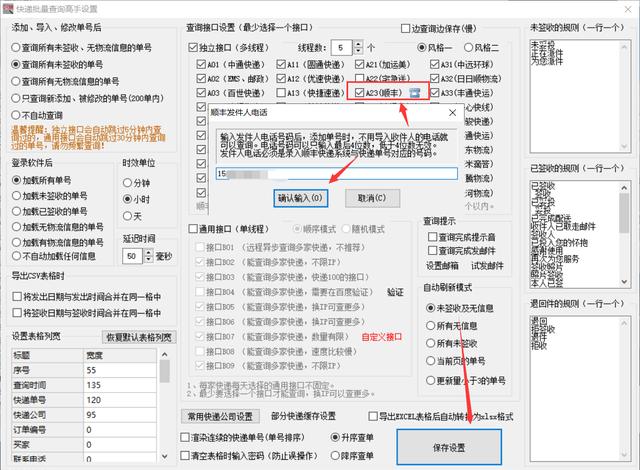Select 不自动查询 radio option

coord(16,115)
